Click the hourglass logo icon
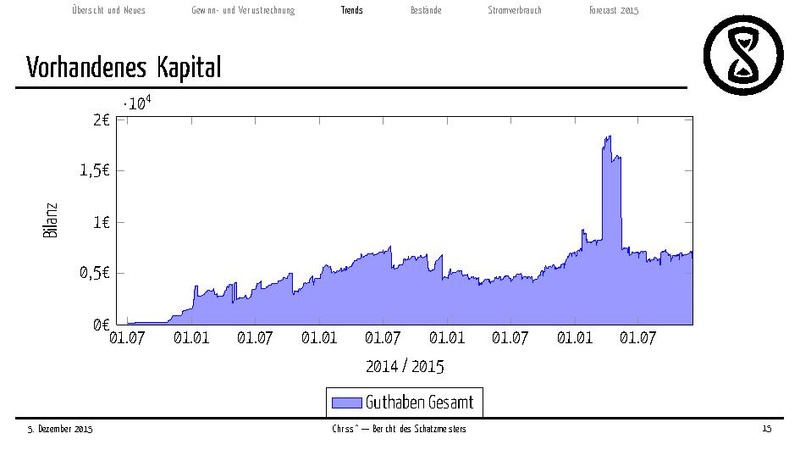 tap(744, 55)
